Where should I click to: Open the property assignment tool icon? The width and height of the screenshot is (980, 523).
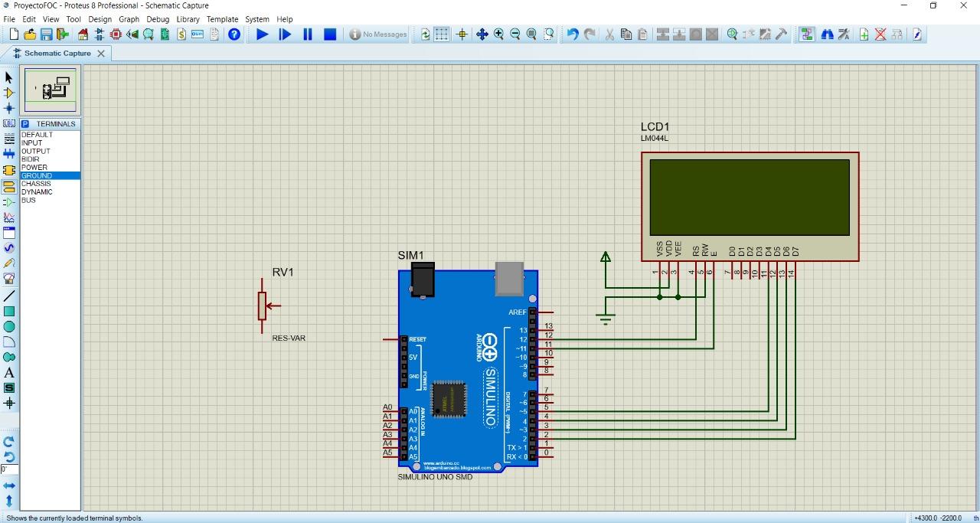844,34
